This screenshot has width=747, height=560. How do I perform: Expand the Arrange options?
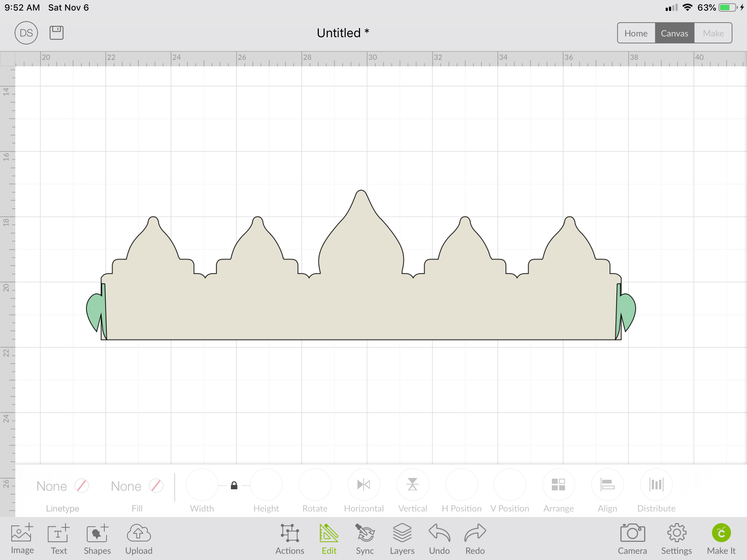pos(558,485)
